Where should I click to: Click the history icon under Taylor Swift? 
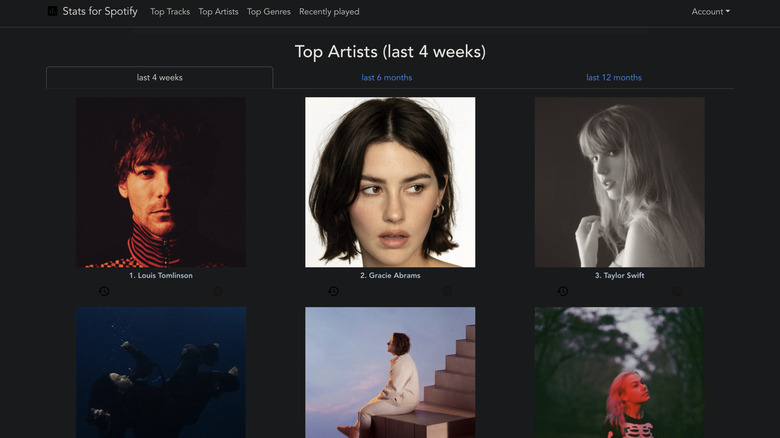point(563,291)
